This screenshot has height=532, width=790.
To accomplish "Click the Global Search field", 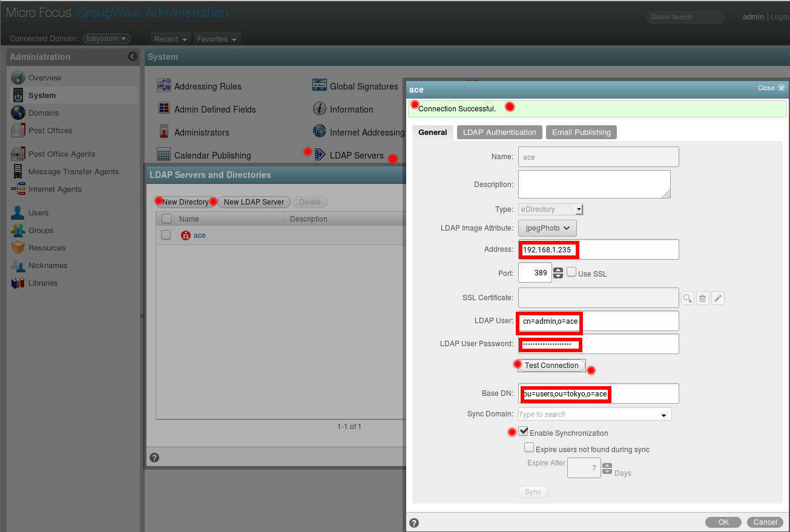I will click(x=685, y=17).
